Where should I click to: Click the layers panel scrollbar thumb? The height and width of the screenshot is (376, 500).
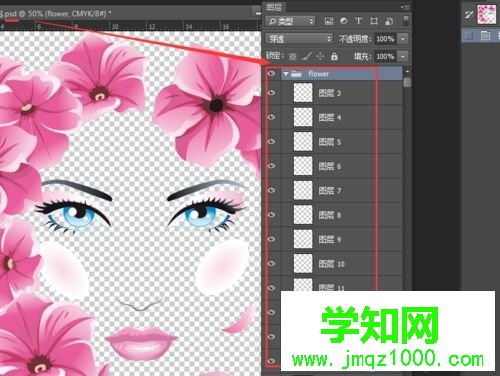[x=407, y=82]
